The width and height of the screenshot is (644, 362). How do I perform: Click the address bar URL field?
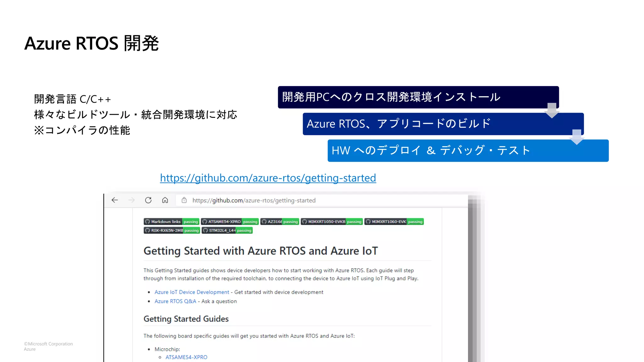[x=321, y=200]
